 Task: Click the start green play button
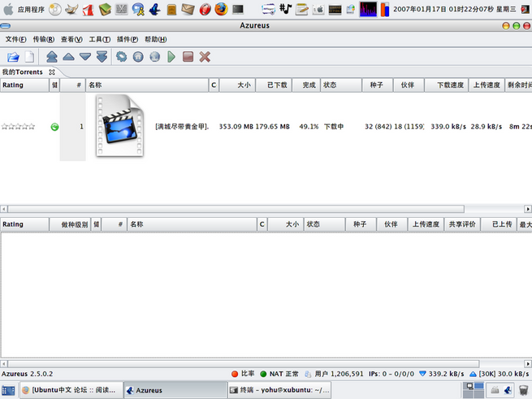171,57
